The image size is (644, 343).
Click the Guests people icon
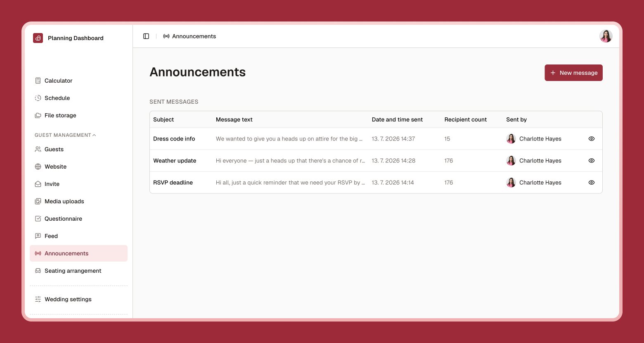(x=38, y=149)
